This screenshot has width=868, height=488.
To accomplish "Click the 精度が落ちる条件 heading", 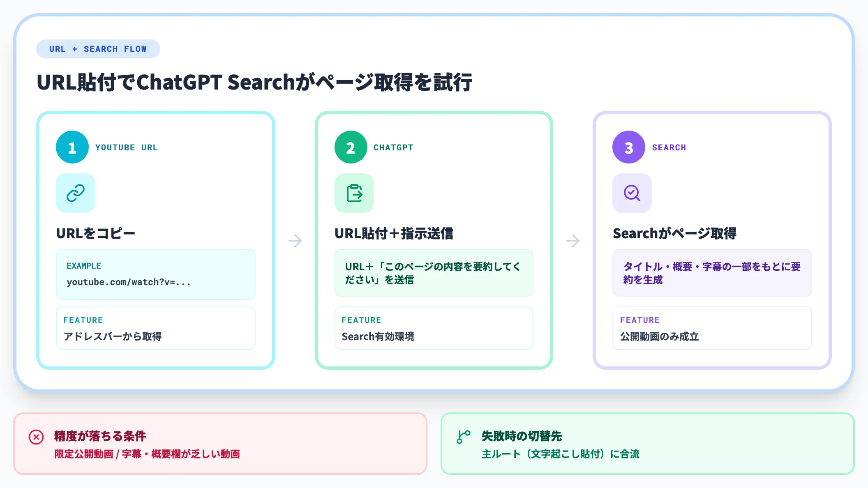I will [100, 436].
